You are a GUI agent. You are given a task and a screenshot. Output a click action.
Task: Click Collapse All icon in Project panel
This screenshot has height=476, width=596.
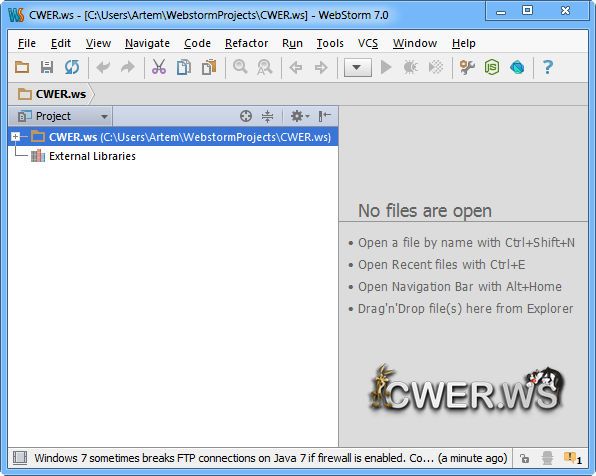coord(268,116)
